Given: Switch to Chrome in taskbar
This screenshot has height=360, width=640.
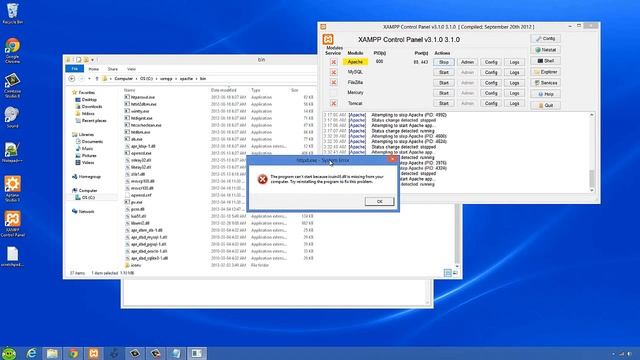Looking at the screenshot, I should coord(73,353).
